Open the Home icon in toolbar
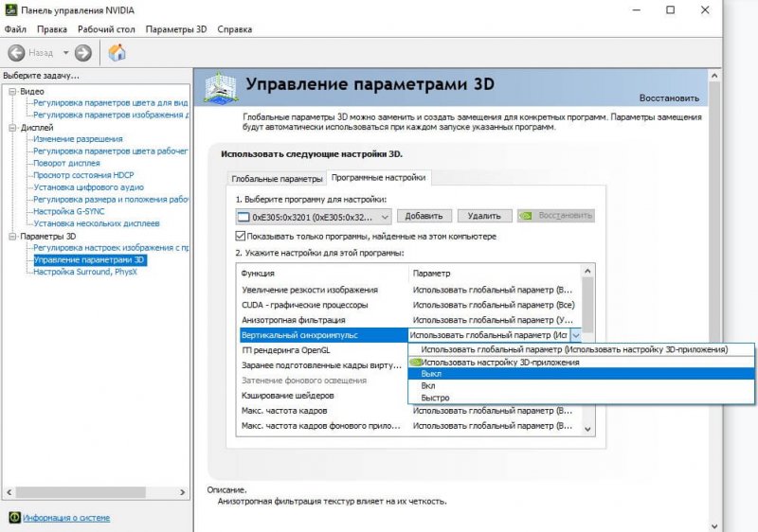 [x=117, y=52]
